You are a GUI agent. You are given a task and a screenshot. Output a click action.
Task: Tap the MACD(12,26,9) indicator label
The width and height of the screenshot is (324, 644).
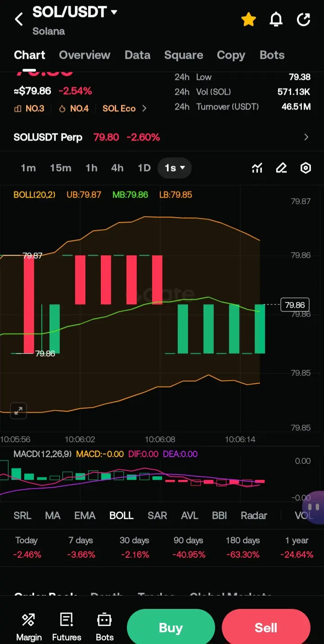point(43,454)
